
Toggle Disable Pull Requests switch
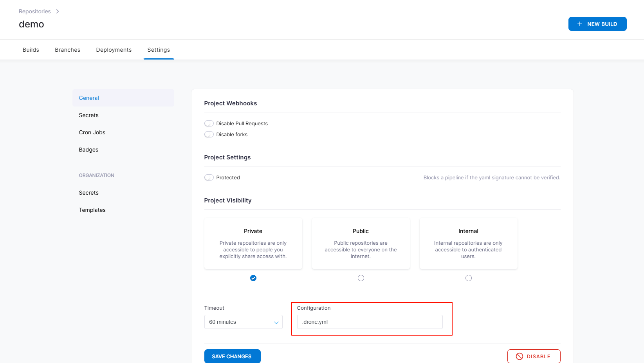(209, 123)
